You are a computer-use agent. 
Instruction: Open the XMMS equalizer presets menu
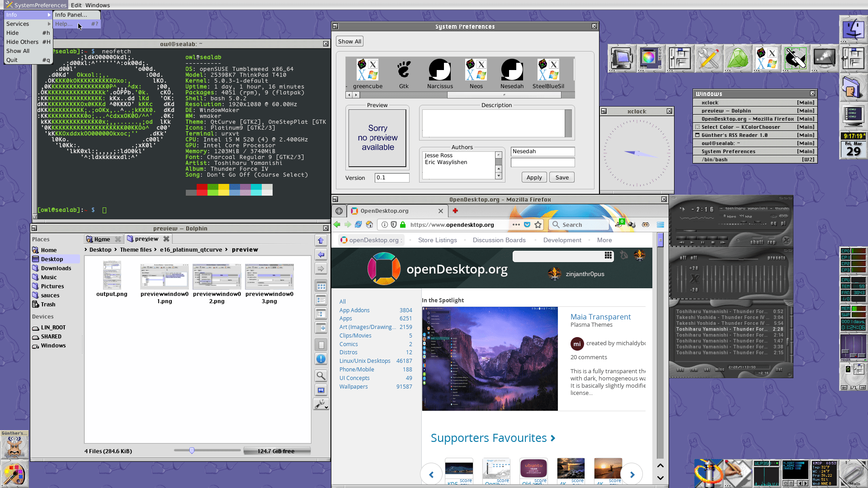click(x=776, y=258)
